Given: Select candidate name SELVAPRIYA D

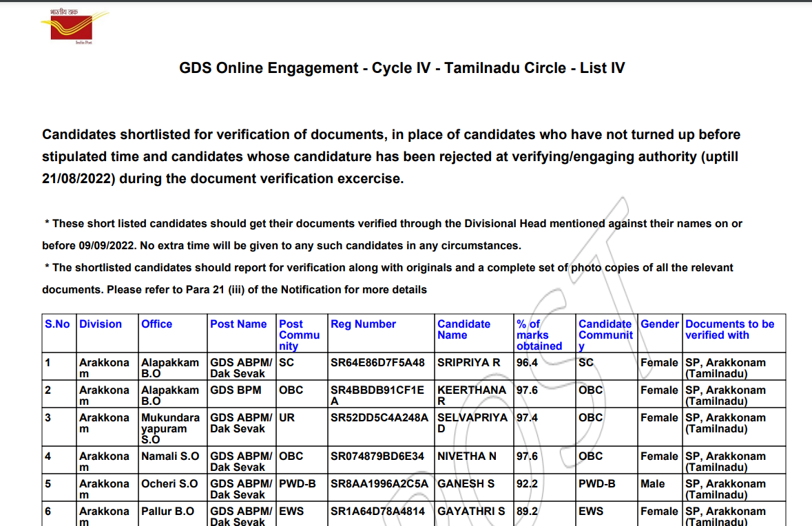Looking at the screenshot, I should coord(472,423).
